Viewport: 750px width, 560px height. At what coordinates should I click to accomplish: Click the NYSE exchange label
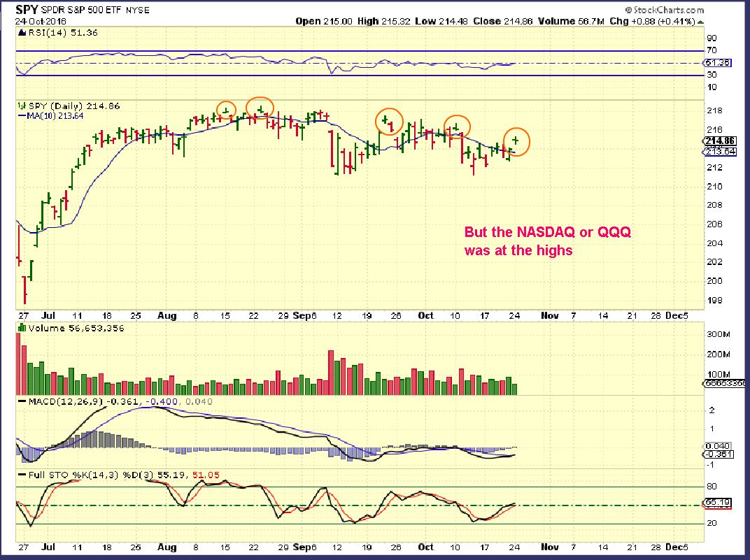tap(137, 10)
